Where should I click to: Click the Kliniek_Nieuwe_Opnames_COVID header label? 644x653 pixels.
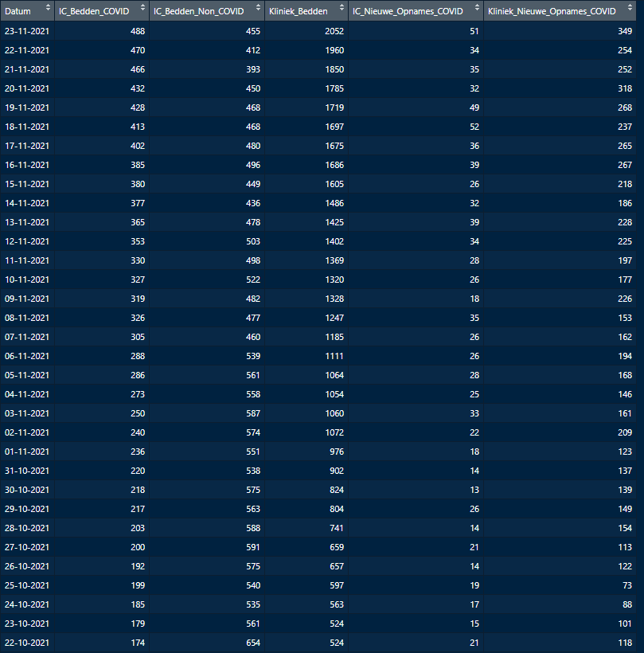(552, 11)
